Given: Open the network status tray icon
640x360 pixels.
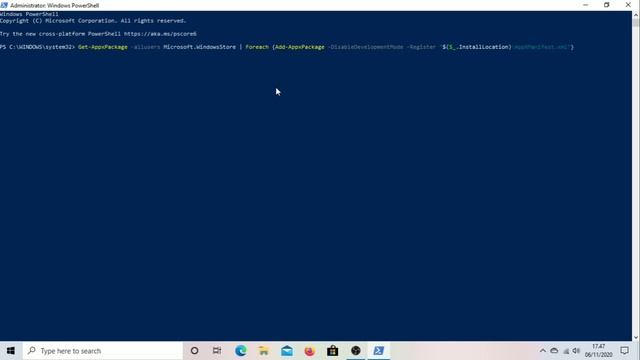Looking at the screenshot, I should tap(566, 351).
